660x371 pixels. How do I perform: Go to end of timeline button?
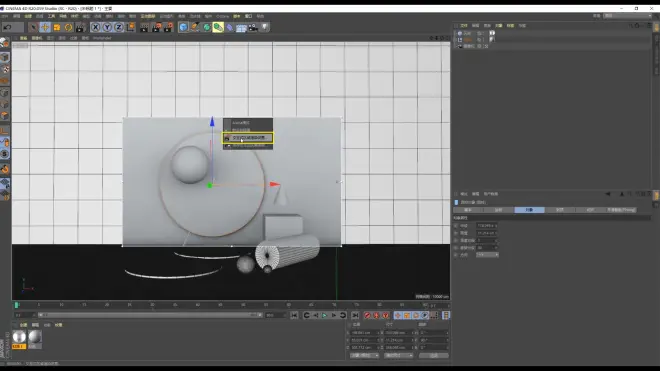pyautogui.click(x=355, y=315)
